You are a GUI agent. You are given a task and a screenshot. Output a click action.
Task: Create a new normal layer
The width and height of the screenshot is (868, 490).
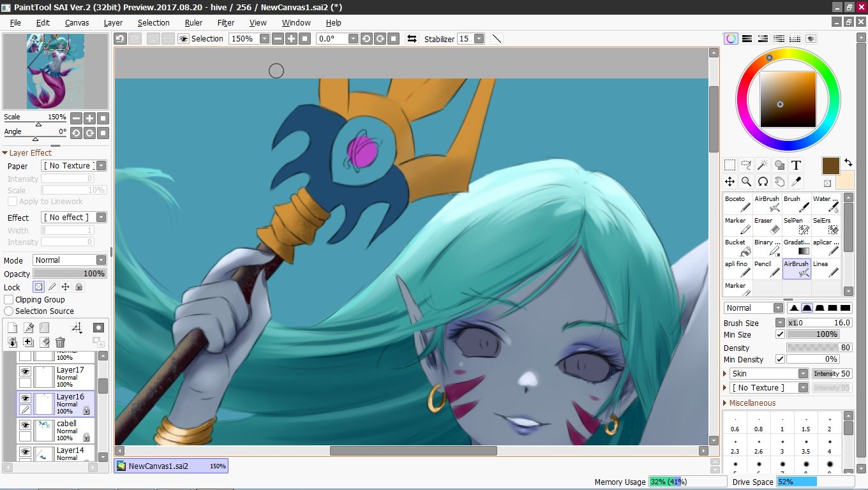point(12,327)
